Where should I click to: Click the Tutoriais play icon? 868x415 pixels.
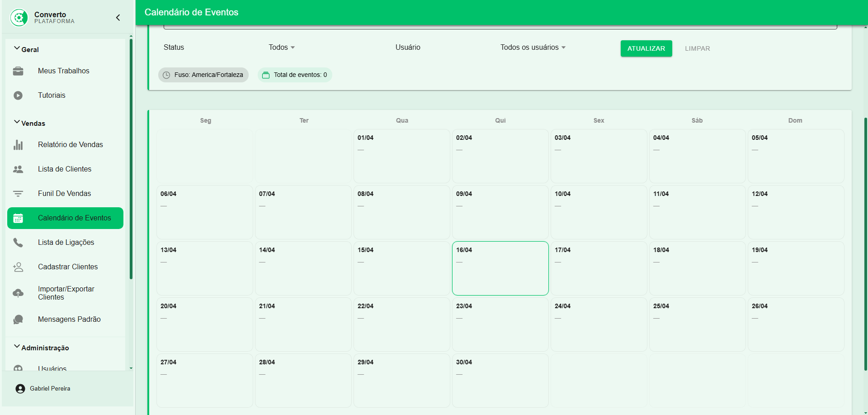[x=18, y=95]
